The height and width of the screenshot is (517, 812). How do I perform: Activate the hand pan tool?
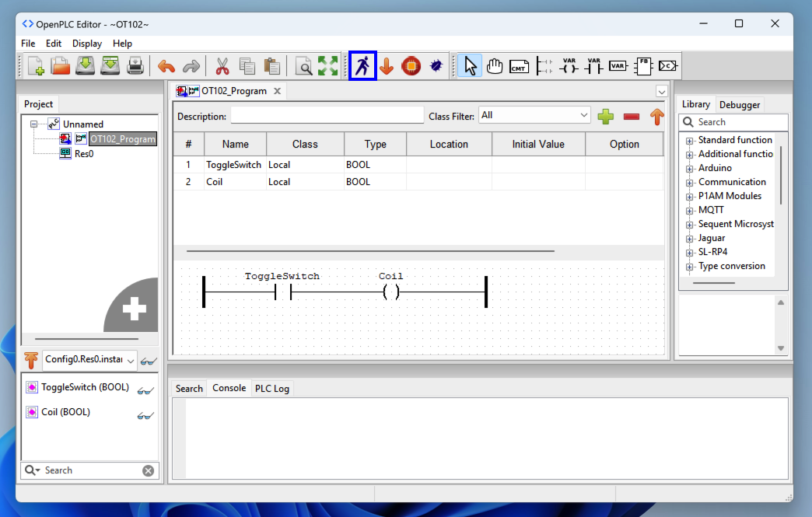pos(495,67)
